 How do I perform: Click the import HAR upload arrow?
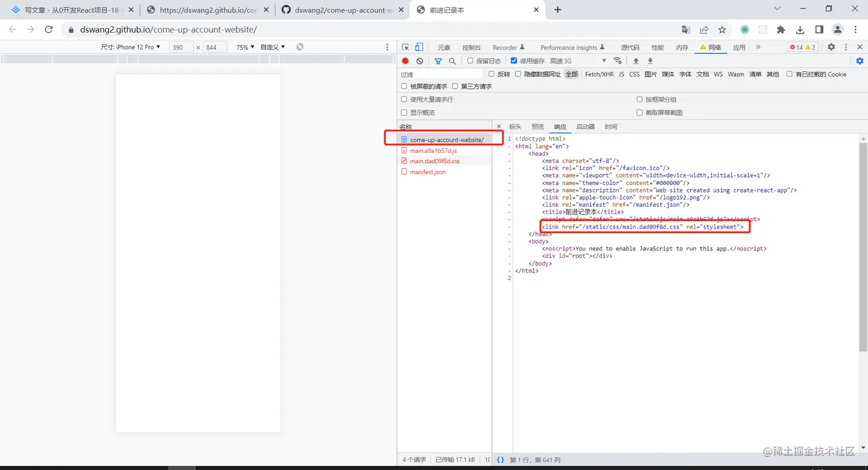coord(636,61)
